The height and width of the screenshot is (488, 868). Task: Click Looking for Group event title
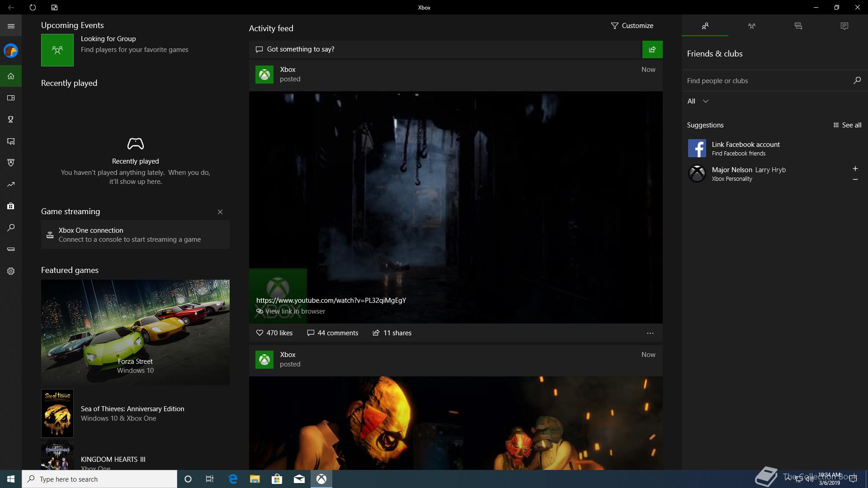click(108, 39)
